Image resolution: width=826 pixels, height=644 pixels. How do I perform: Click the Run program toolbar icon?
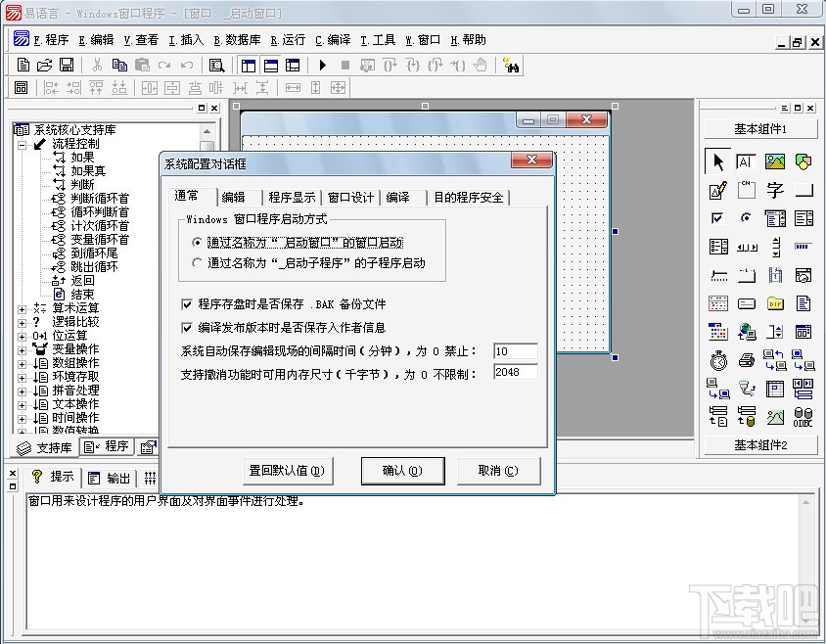(322, 65)
